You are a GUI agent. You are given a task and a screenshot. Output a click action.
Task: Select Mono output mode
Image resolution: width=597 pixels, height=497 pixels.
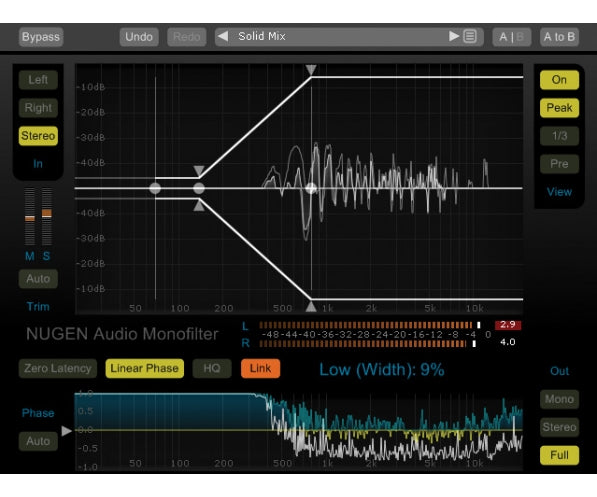pyautogui.click(x=559, y=399)
